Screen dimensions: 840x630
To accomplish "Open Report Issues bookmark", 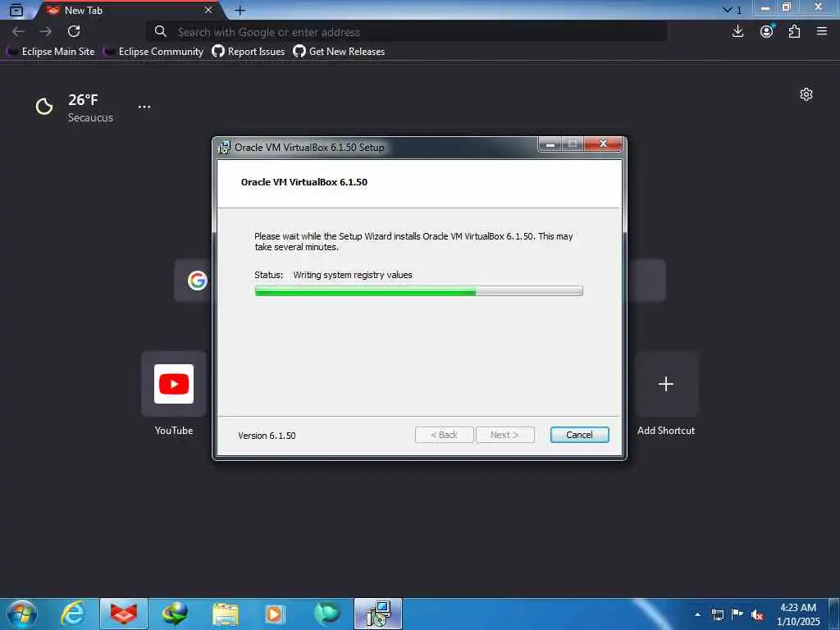I will (248, 52).
